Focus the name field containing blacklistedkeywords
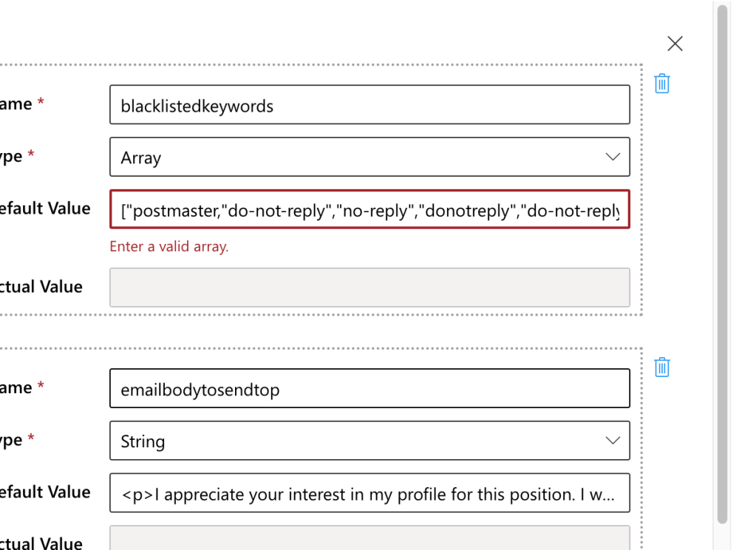 pyautogui.click(x=370, y=105)
